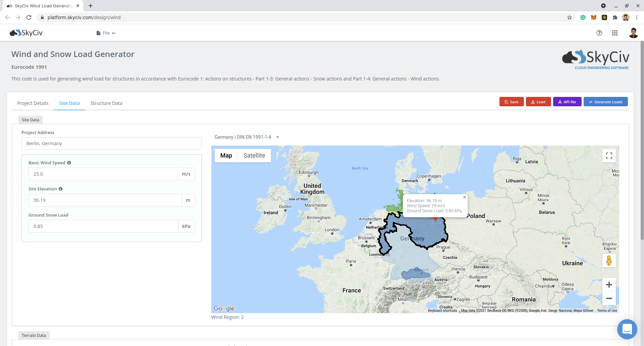Switch map to Satellite view
The height and width of the screenshot is (346, 644).
254,156
